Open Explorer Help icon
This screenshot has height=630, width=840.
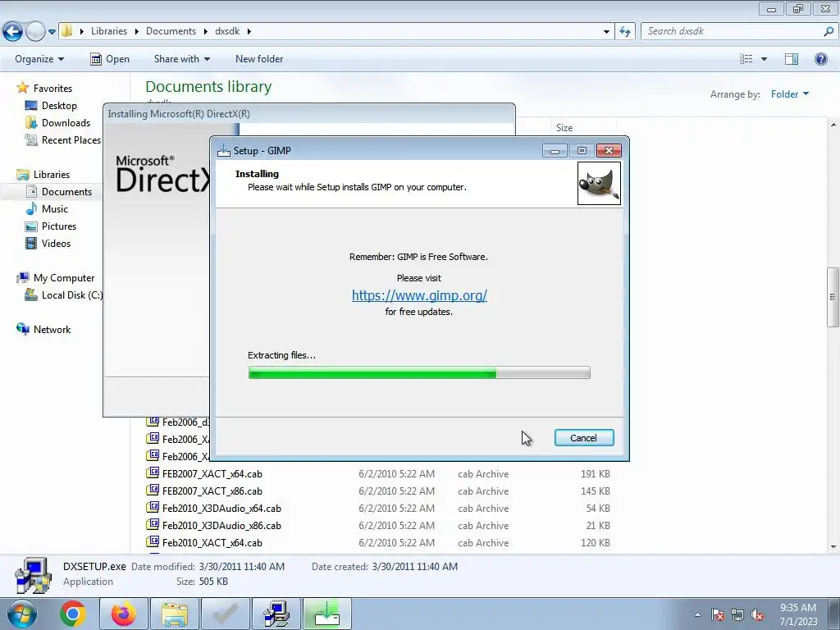point(820,59)
